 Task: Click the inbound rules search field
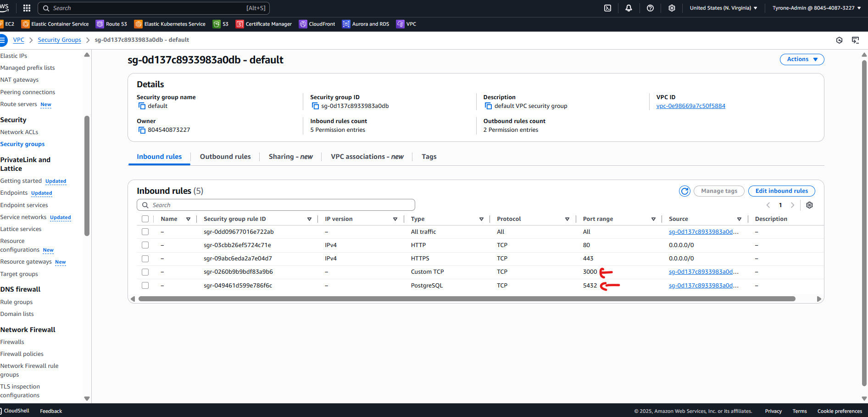tap(275, 205)
